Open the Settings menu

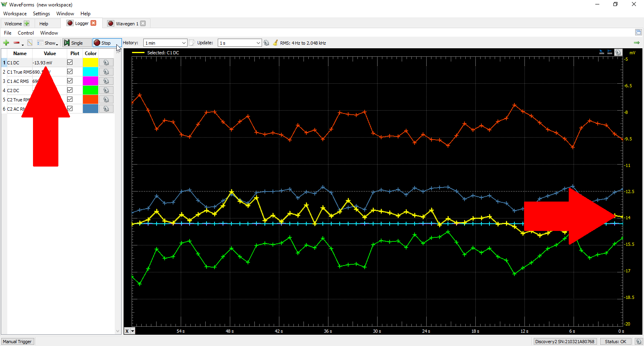click(41, 14)
